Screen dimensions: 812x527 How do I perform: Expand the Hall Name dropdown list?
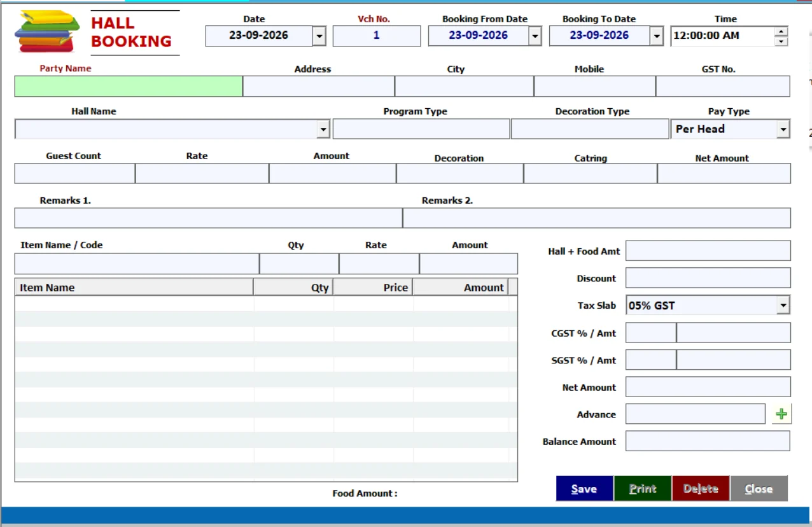coord(323,129)
